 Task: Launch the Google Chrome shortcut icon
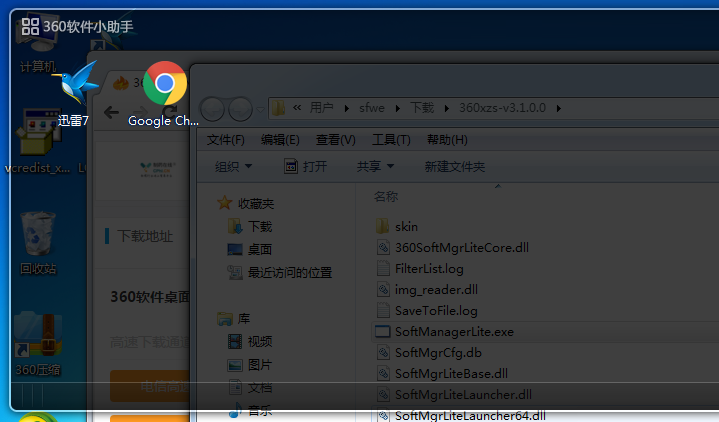pyautogui.click(x=165, y=83)
